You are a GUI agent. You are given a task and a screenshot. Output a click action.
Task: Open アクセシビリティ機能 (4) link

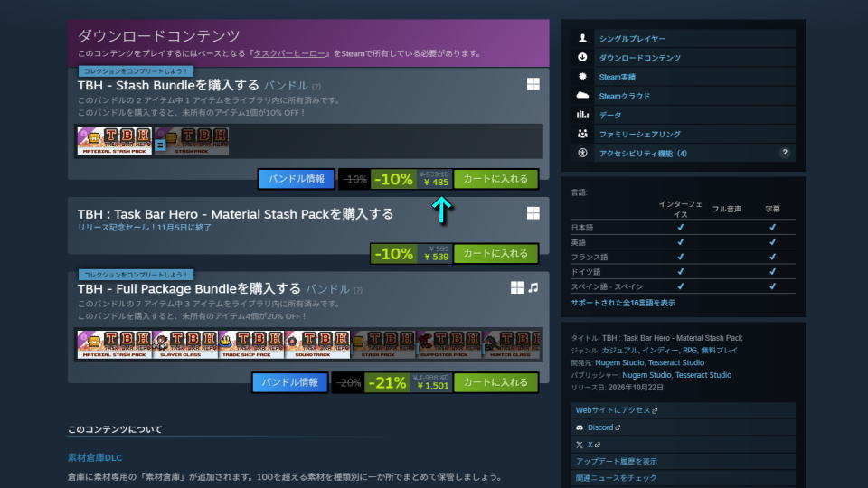coord(643,154)
